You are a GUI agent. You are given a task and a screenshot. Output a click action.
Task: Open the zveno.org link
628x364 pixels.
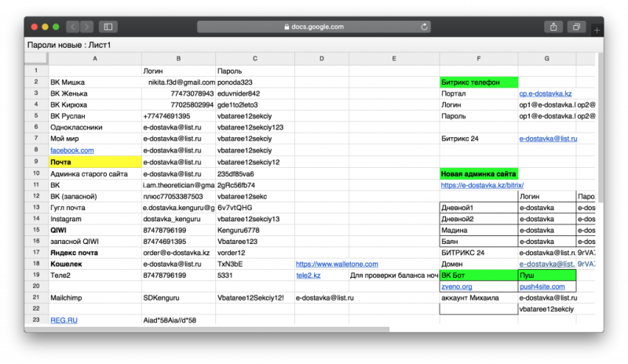(x=457, y=286)
